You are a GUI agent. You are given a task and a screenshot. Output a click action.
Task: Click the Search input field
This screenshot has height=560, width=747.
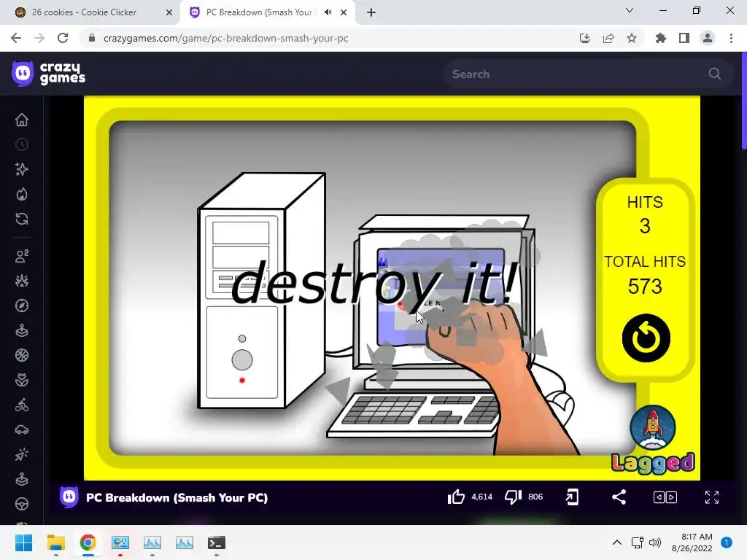588,74
